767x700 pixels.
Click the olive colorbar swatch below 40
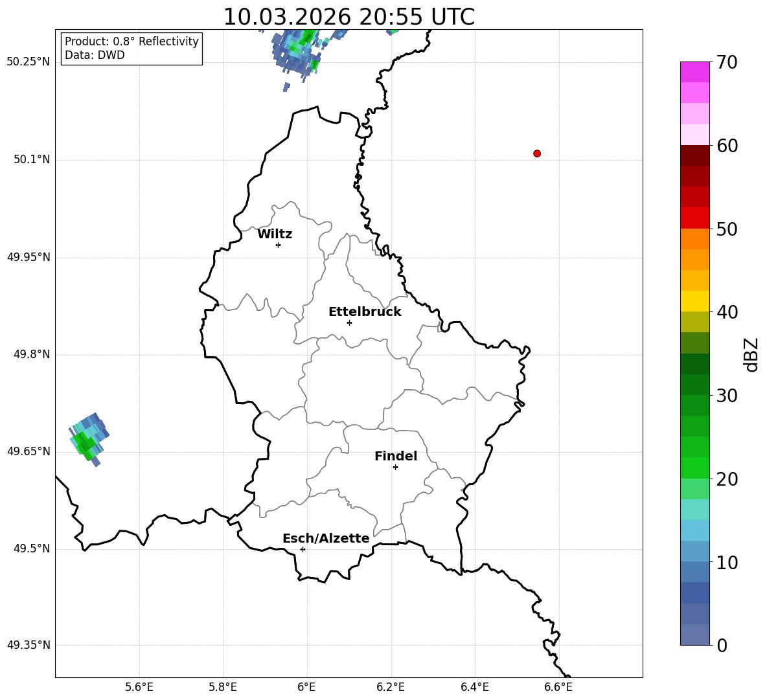coord(694,322)
